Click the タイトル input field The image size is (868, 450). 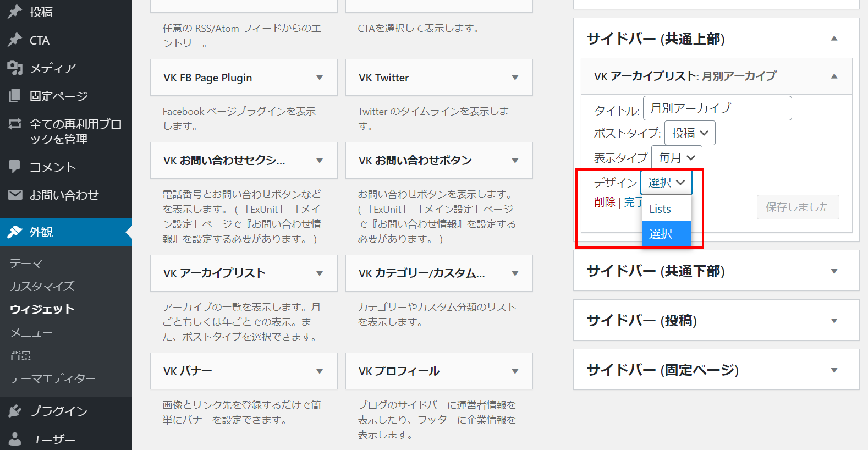coord(717,108)
